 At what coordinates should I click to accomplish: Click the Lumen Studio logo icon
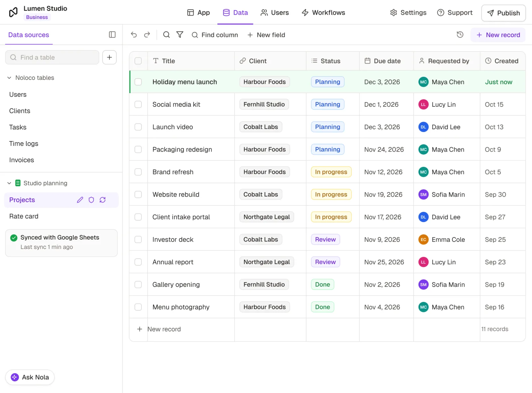13,12
